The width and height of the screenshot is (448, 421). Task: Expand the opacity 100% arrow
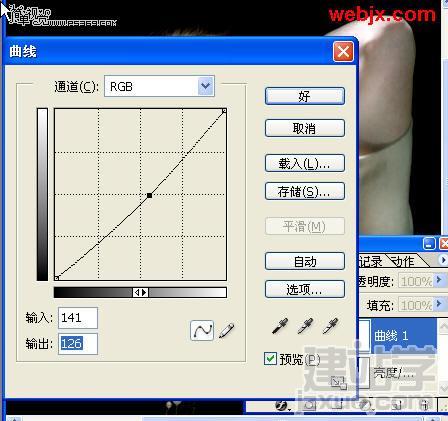[439, 280]
